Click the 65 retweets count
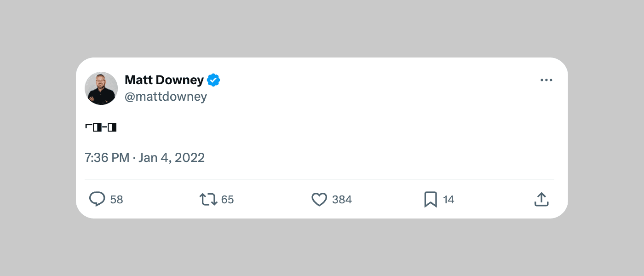The width and height of the screenshot is (644, 276). tap(228, 200)
